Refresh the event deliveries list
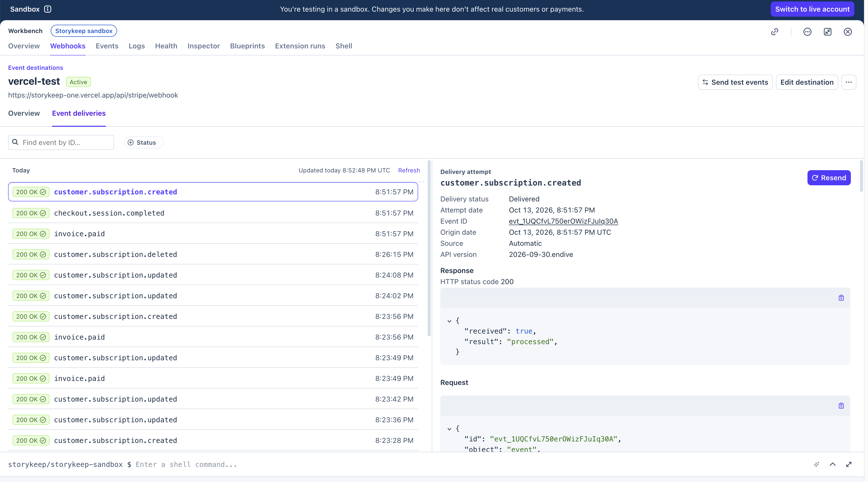This screenshot has width=868, height=482. click(409, 170)
